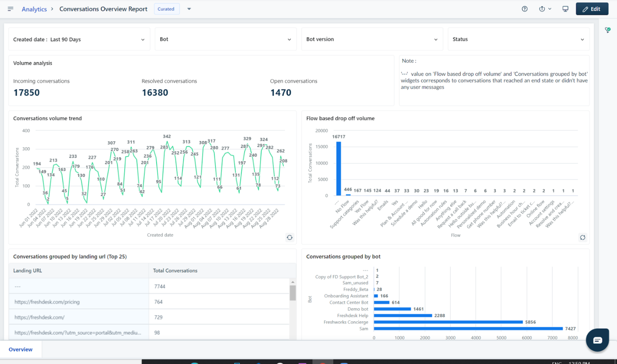The image size is (617, 364).
Task: Open the help question mark icon
Action: coord(525,9)
